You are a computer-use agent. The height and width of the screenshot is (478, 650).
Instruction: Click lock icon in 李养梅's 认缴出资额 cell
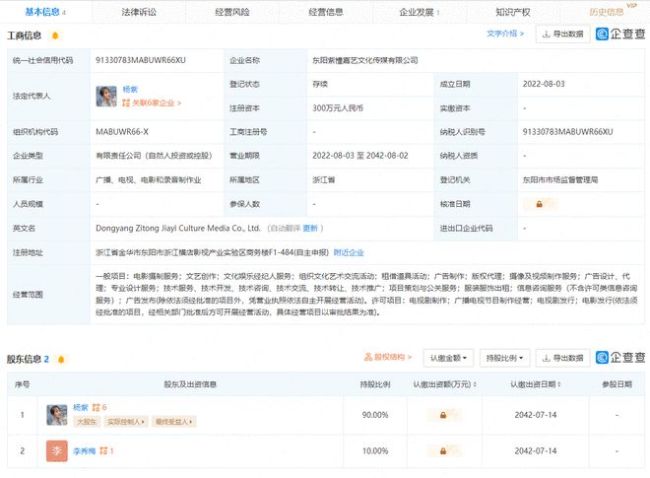click(x=442, y=452)
